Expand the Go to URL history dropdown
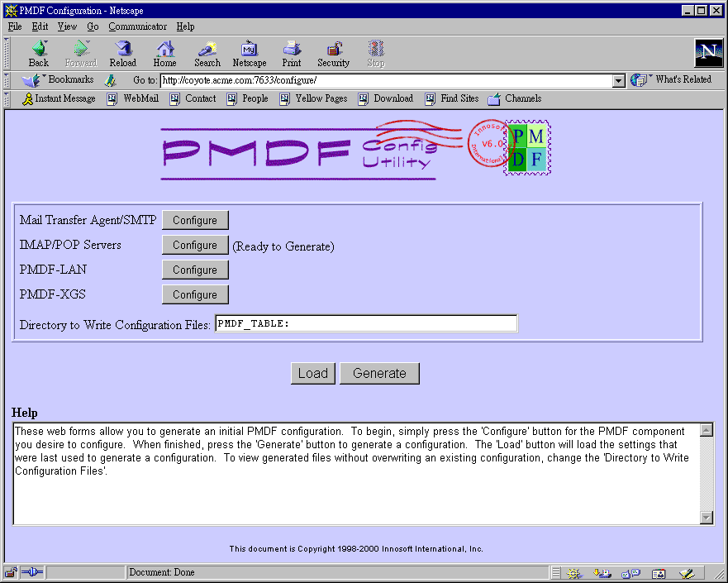This screenshot has width=728, height=583. [618, 81]
